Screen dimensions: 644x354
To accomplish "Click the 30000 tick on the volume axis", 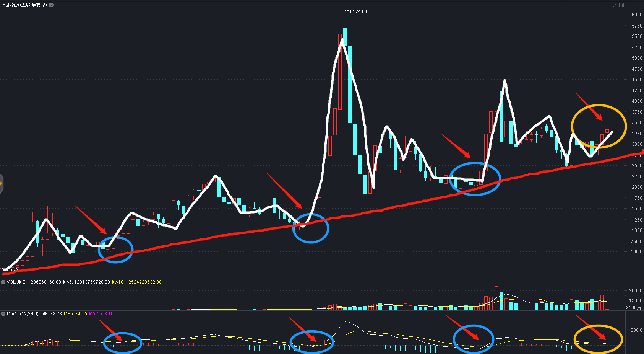I will [636, 291].
